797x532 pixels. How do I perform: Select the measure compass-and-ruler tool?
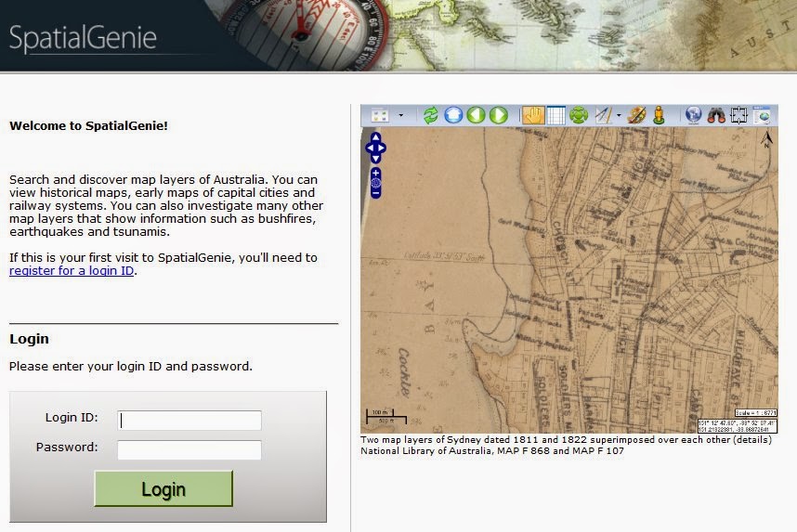pyautogui.click(x=604, y=115)
